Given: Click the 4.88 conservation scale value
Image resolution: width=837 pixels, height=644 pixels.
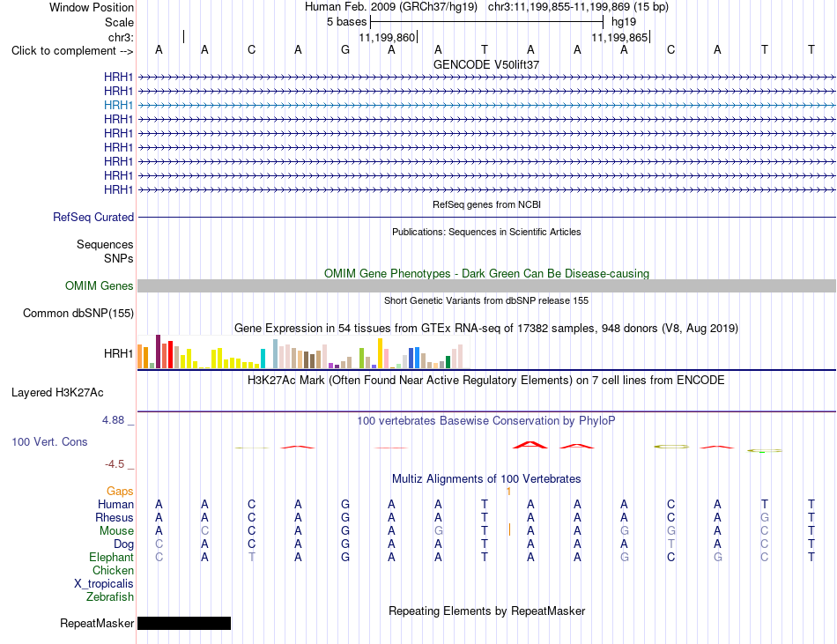Looking at the screenshot, I should click(x=113, y=420).
